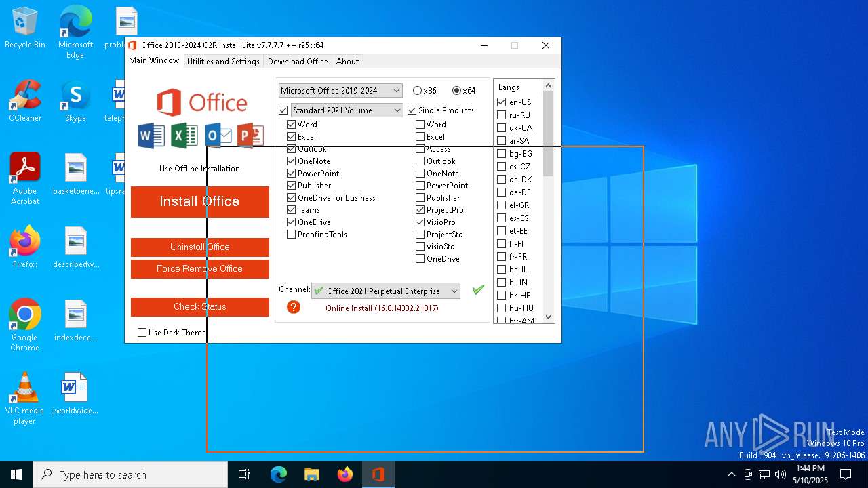Open the About tab

coord(347,61)
